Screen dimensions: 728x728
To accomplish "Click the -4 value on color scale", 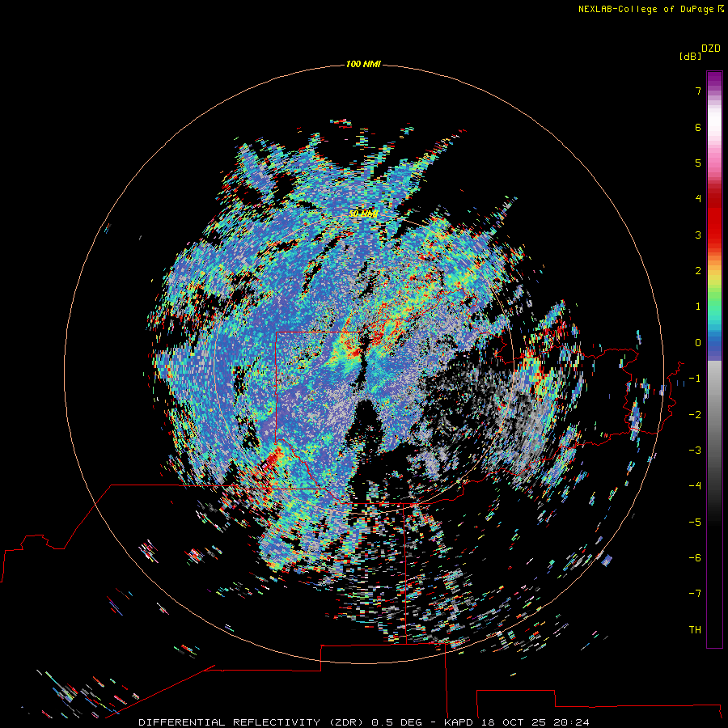I will (x=695, y=486).
